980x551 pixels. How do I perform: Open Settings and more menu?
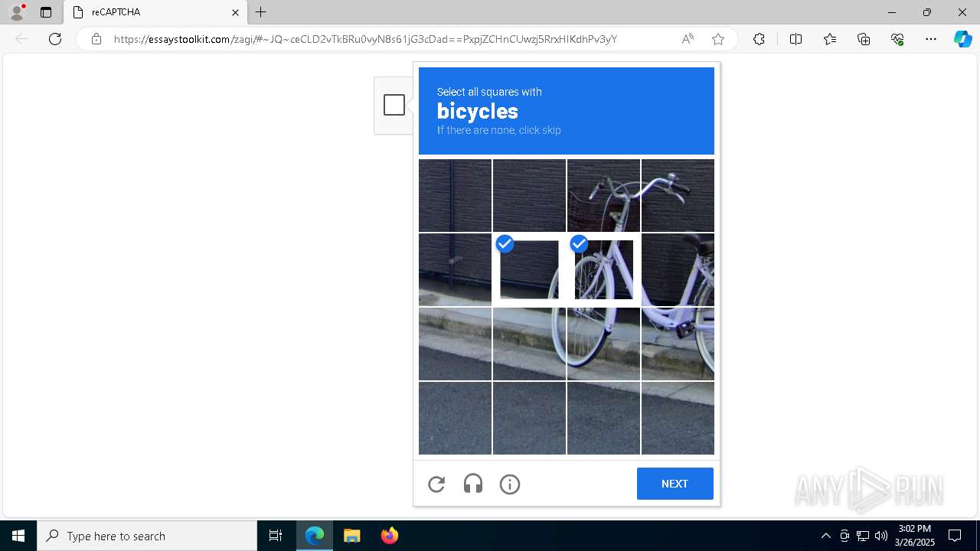931,39
